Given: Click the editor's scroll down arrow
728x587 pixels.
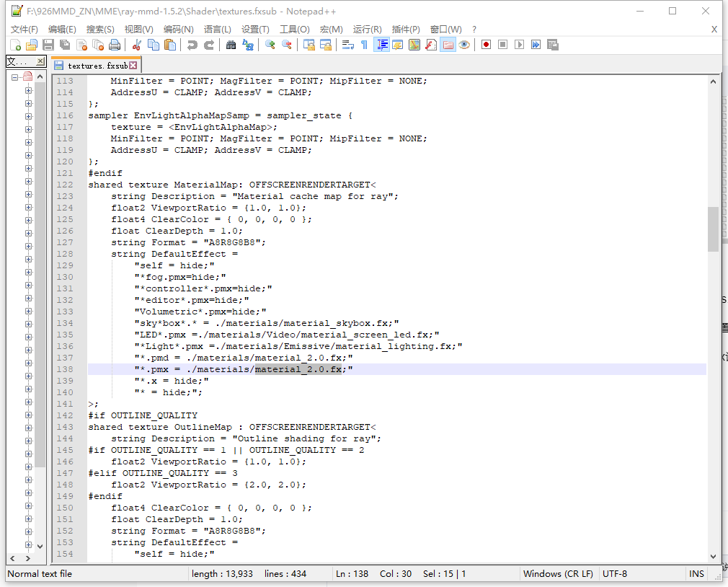Looking at the screenshot, I should click(x=713, y=556).
